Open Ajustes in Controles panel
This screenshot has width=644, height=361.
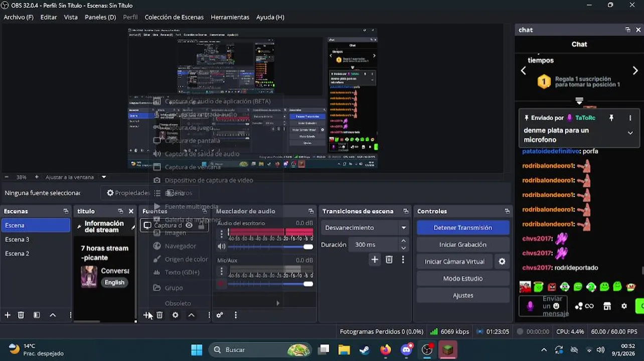pos(463,295)
